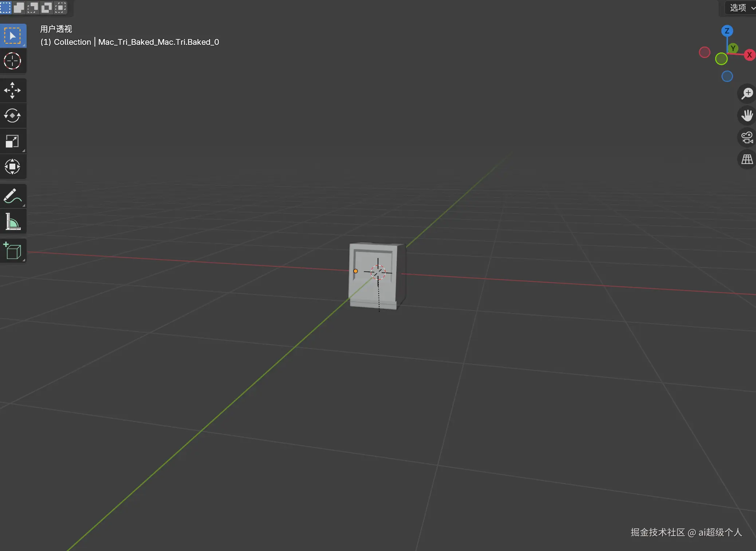
Task: Toggle camera view button
Action: click(x=747, y=137)
